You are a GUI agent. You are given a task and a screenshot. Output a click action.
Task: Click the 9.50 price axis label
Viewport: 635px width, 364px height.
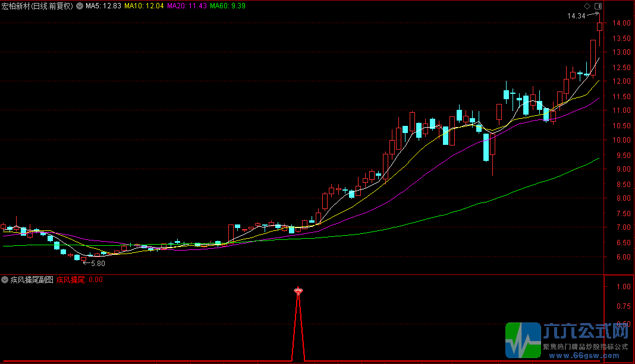click(624, 156)
